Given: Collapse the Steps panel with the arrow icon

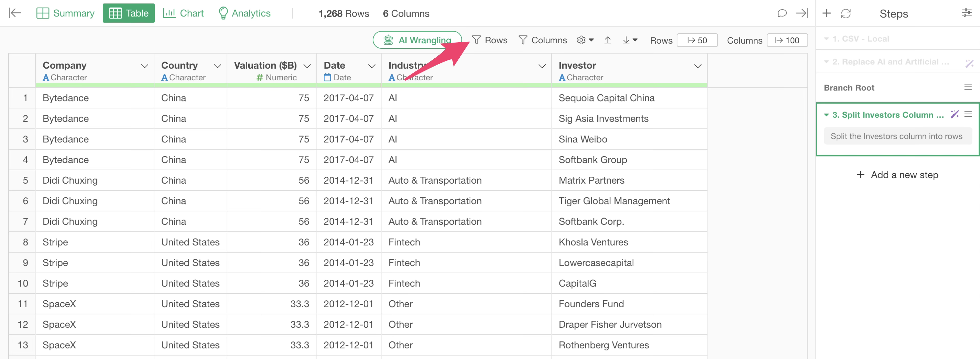Looking at the screenshot, I should [802, 13].
